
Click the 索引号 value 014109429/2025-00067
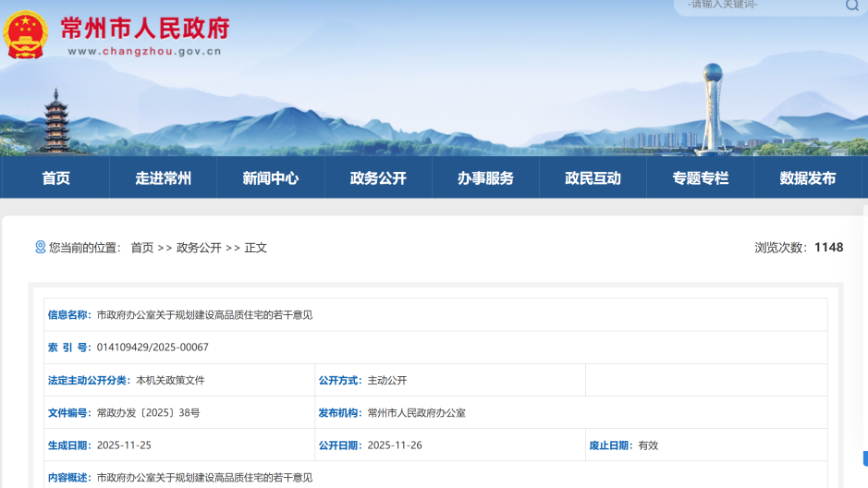[153, 348]
